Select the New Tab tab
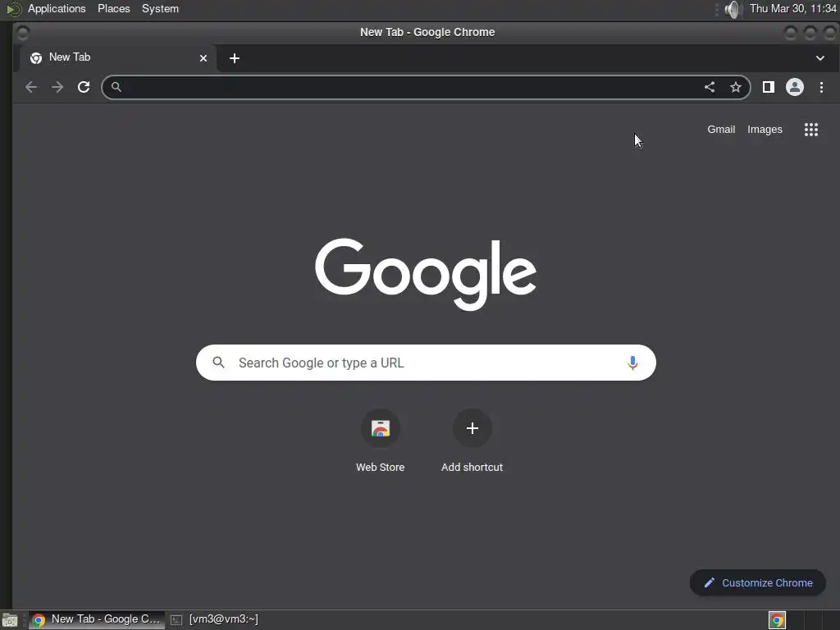This screenshot has height=630, width=840. (x=116, y=58)
